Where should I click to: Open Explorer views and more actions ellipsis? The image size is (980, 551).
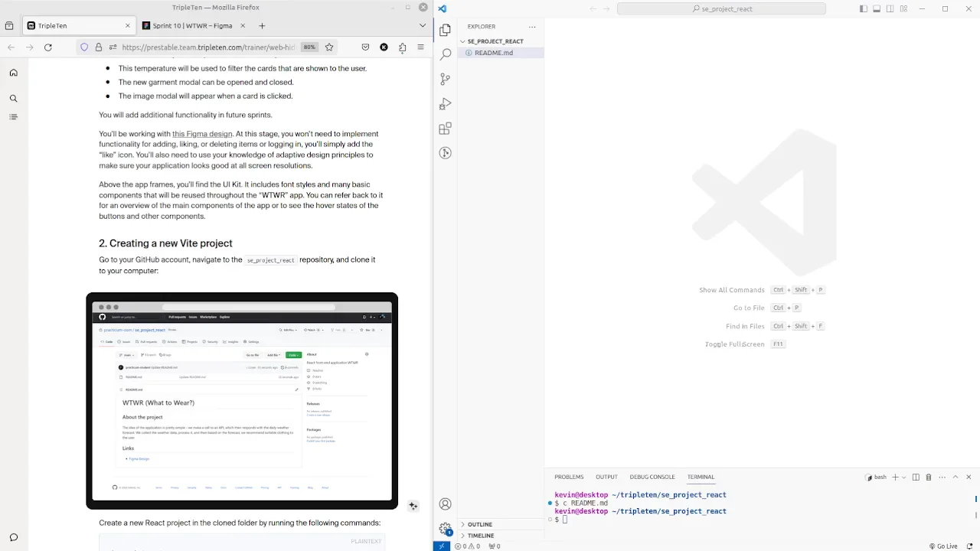click(x=532, y=27)
